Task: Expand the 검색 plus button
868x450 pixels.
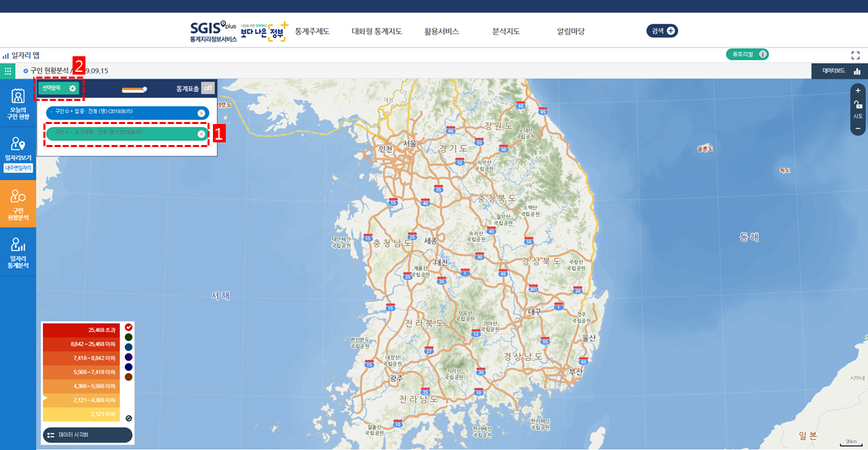Action: click(x=662, y=30)
